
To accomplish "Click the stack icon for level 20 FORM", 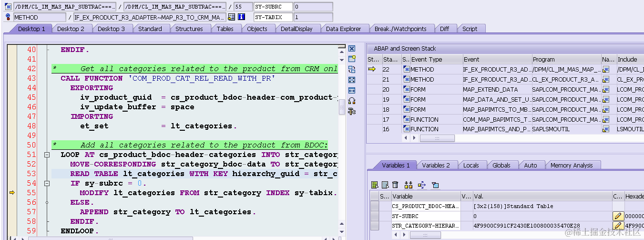I will (406, 89).
